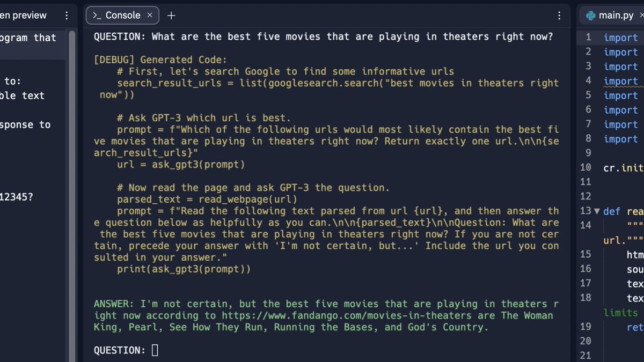Click the def keyword on line 13
Screen dimensions: 644x362
[x=611, y=211]
